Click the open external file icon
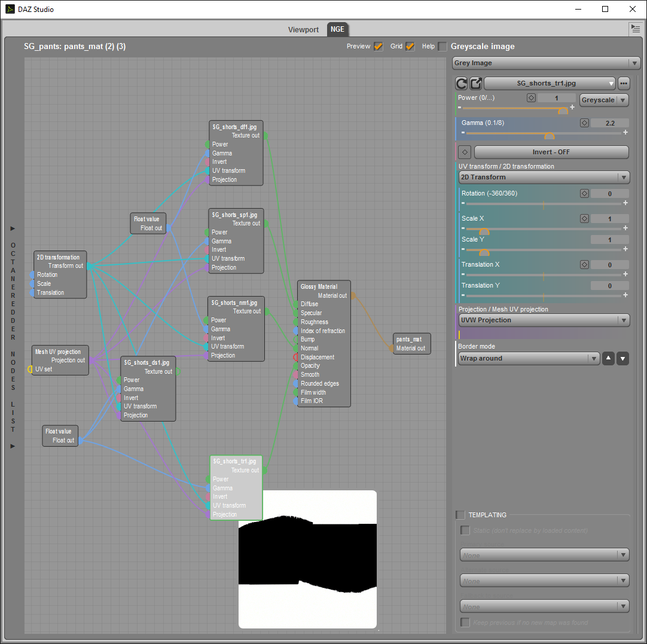 (x=476, y=83)
